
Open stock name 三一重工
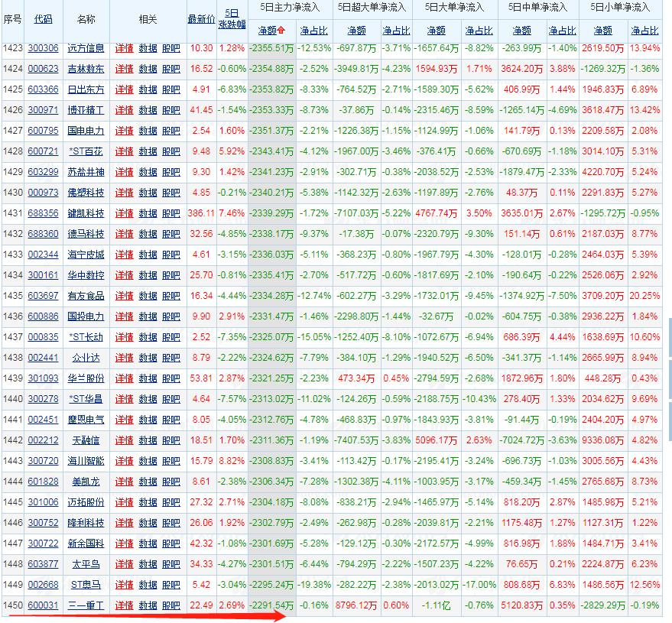tap(86, 605)
